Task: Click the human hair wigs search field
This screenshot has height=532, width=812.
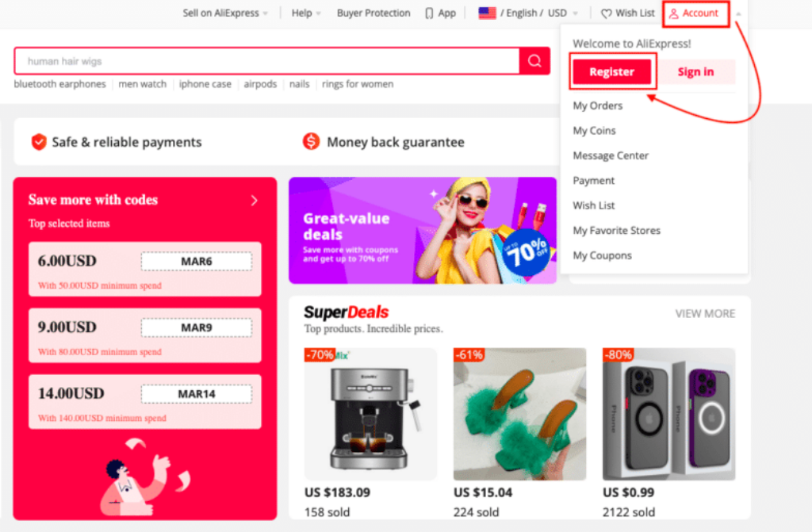Action: coord(266,61)
